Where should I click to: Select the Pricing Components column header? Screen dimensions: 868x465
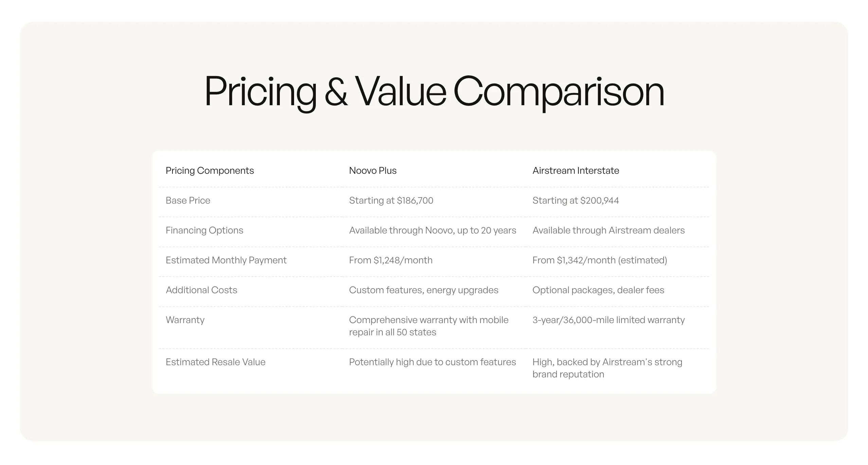(210, 170)
